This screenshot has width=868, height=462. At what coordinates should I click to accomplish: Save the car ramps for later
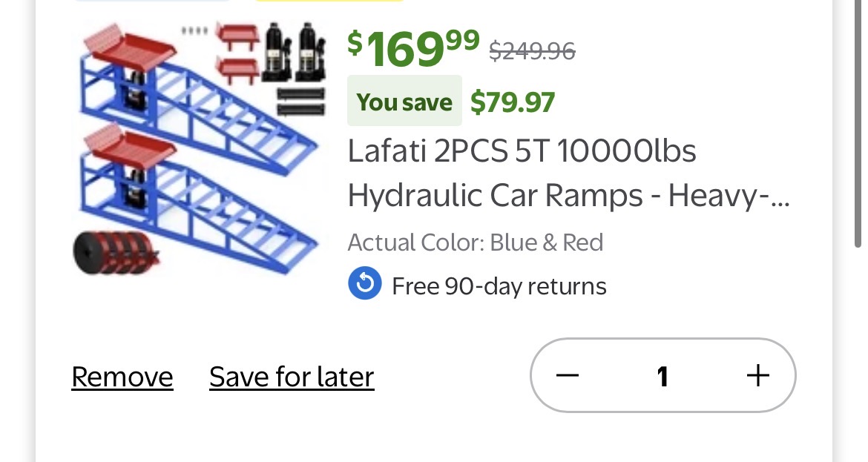tap(292, 377)
